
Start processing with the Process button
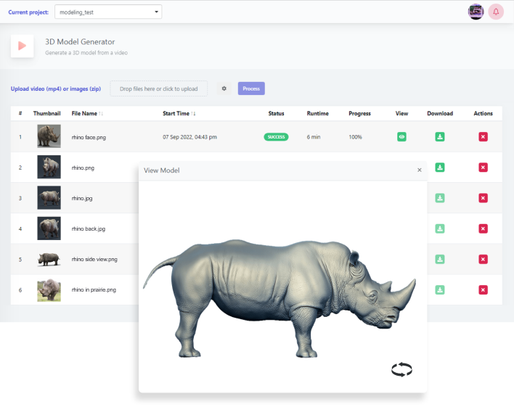pos(251,88)
